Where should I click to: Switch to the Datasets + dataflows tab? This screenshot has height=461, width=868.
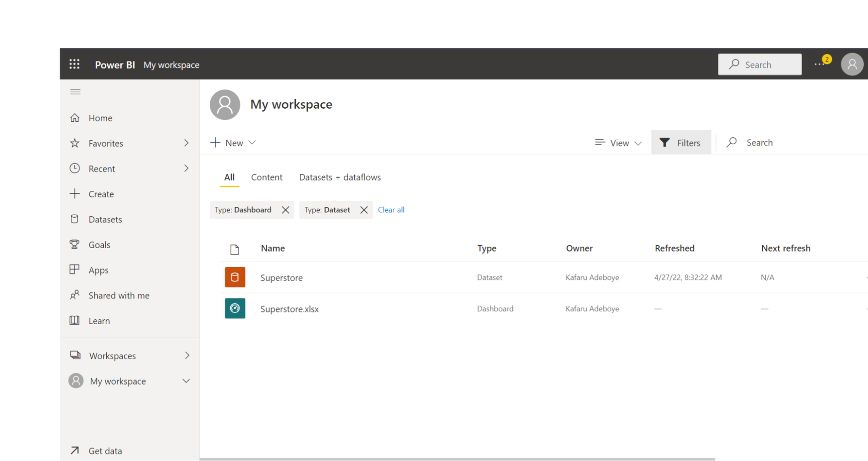[x=340, y=177]
